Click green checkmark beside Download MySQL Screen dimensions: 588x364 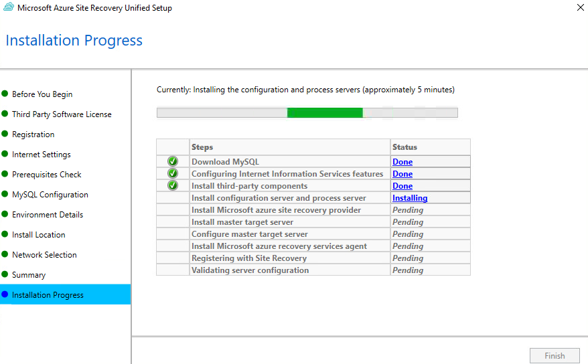[x=173, y=161]
